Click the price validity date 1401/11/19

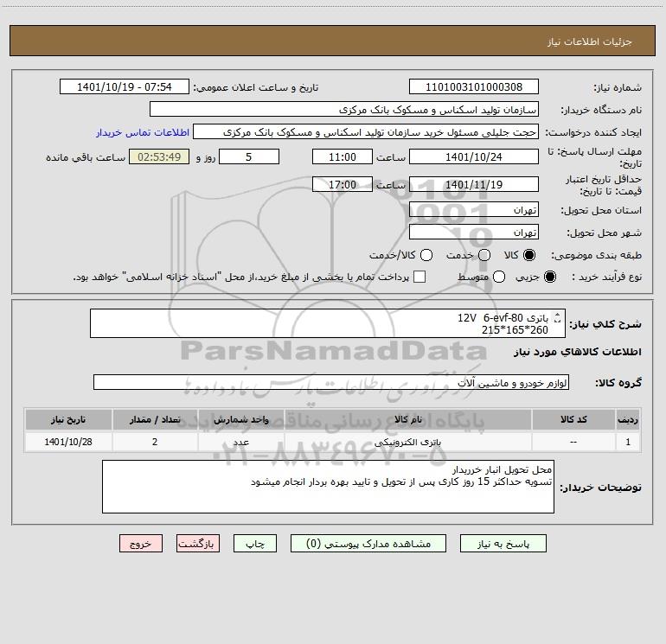pos(474,184)
